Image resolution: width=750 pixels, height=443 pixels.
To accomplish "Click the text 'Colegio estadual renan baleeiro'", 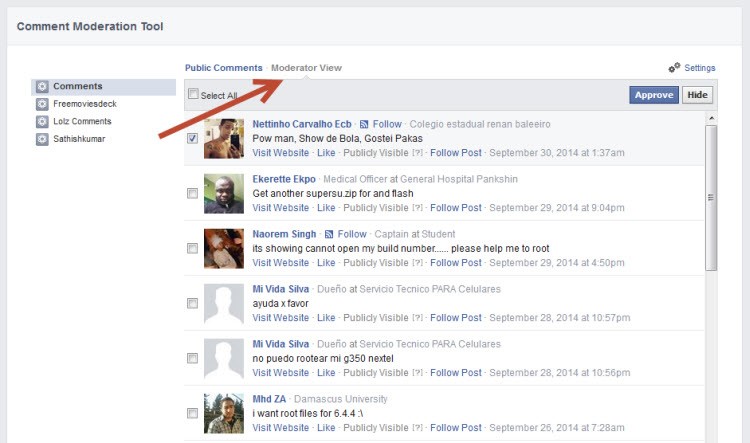I will (x=480, y=124).
